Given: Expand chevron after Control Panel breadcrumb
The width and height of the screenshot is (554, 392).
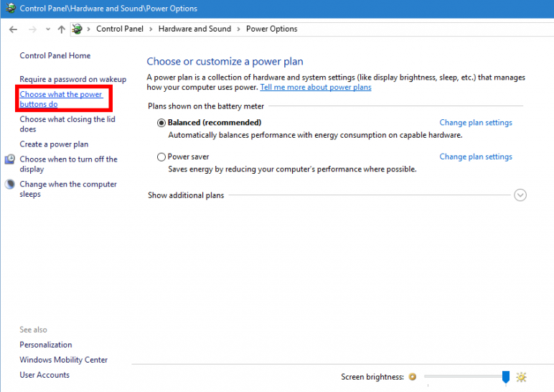Looking at the screenshot, I should click(x=151, y=29).
